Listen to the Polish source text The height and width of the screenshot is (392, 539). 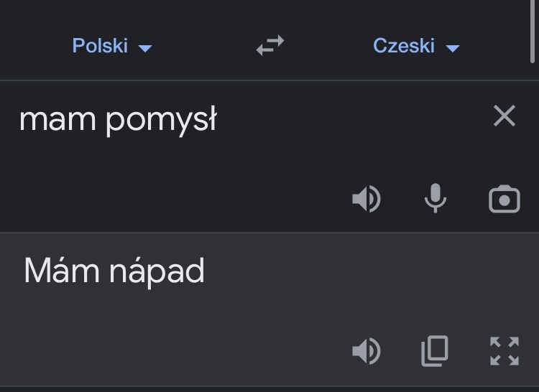point(366,199)
